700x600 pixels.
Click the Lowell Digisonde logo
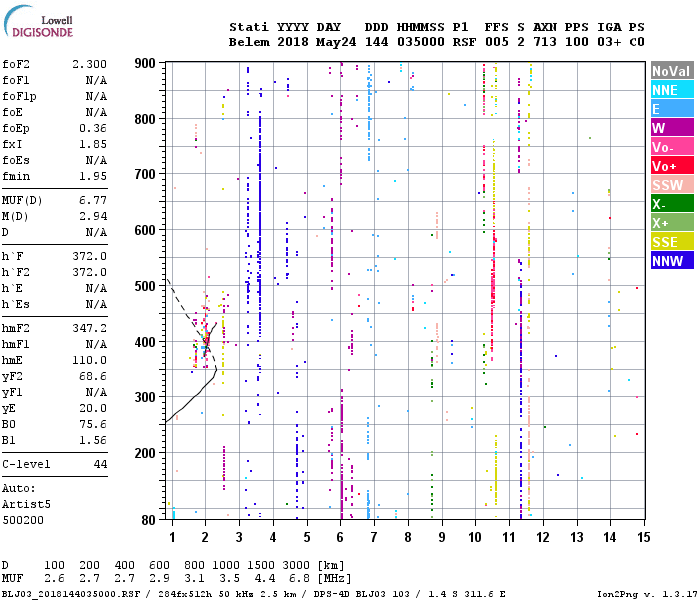(x=38, y=22)
